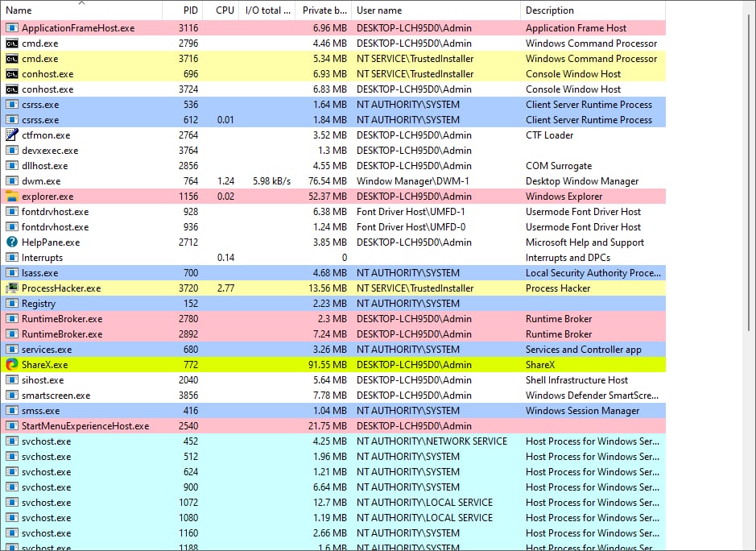Click the ctfmon.exe pen icon
Image resolution: width=756 pixels, height=551 pixels.
[x=12, y=135]
